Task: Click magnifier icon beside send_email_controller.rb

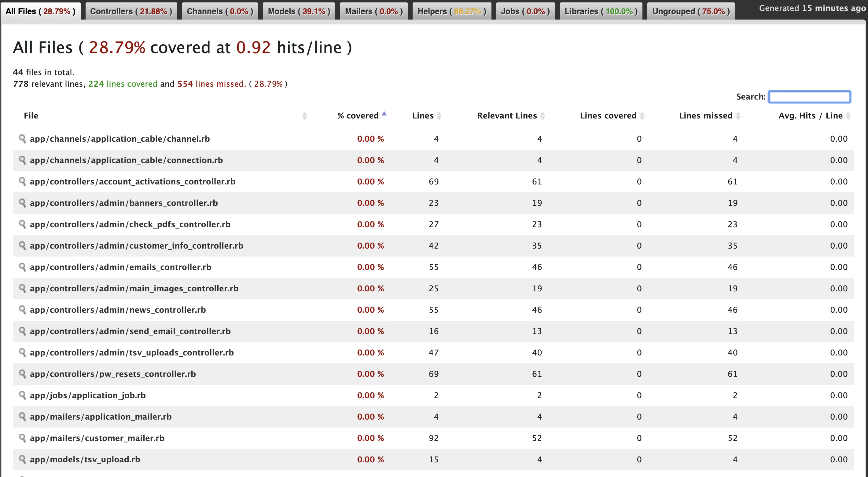Action: tap(22, 331)
